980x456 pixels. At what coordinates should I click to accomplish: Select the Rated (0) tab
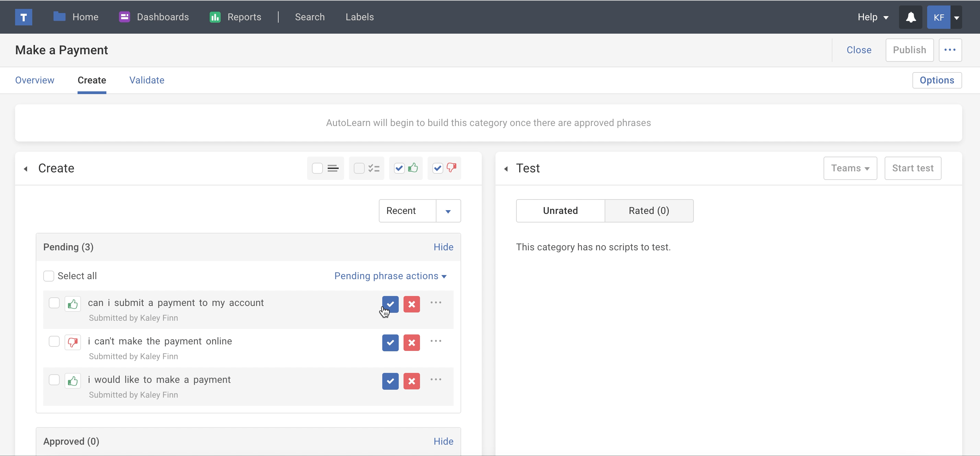point(648,211)
